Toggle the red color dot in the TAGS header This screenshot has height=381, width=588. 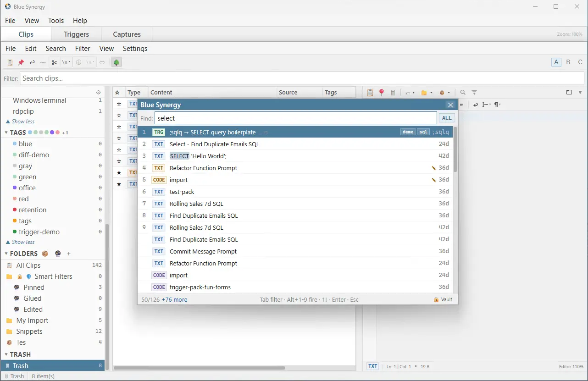coord(57,133)
